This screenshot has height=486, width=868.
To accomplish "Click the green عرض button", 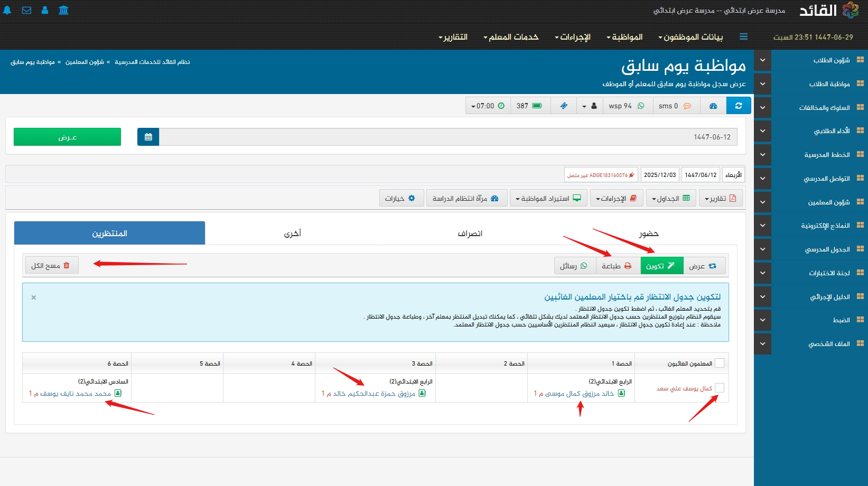I will pyautogui.click(x=67, y=137).
